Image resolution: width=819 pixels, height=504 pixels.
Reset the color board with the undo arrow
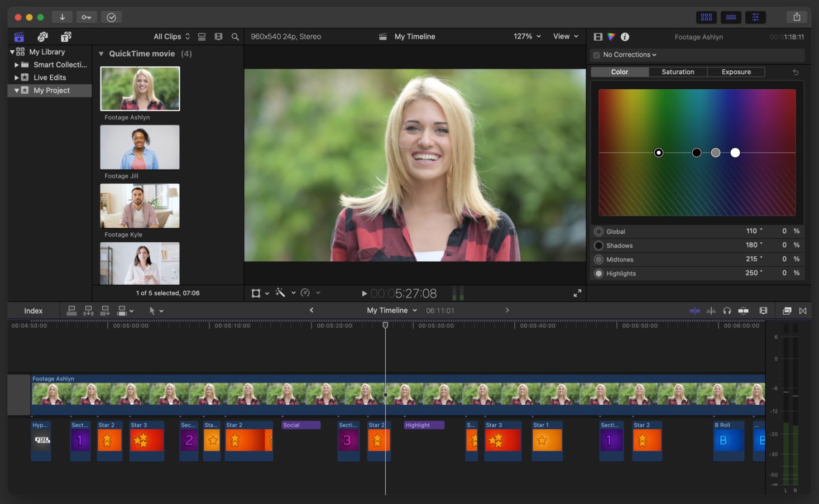[796, 72]
